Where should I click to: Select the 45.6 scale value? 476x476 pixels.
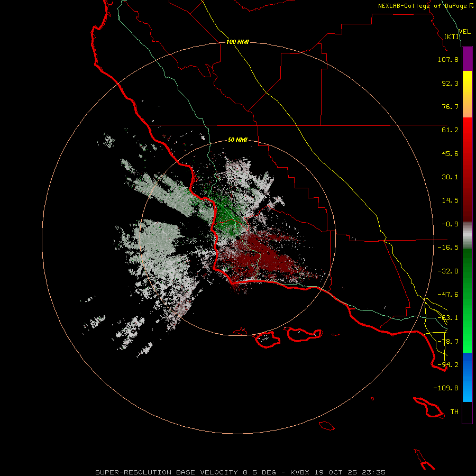450,153
